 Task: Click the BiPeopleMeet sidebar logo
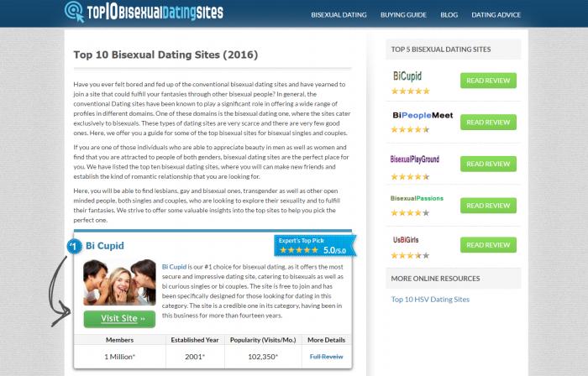(423, 115)
